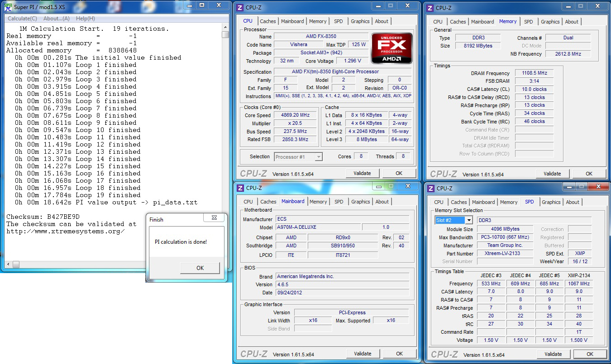The height and width of the screenshot is (364, 611).
Task: Click the BIOS date '09/24/2012'
Action: click(342, 293)
